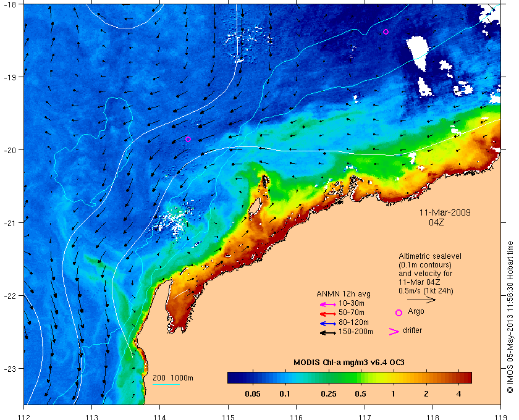Click the latitude axis label -23
Screen dimensions: 519x420
click(9, 368)
